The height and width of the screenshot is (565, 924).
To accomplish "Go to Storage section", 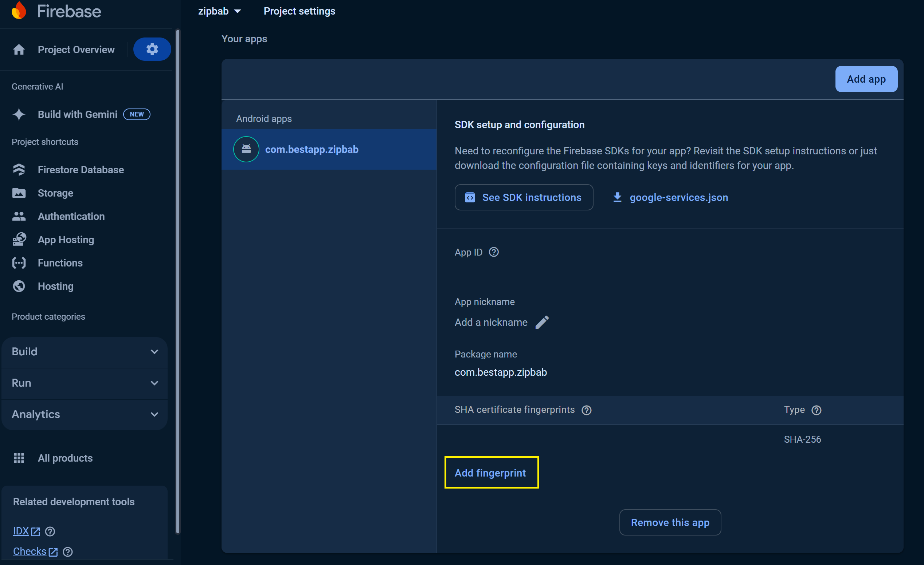I will pos(55,193).
